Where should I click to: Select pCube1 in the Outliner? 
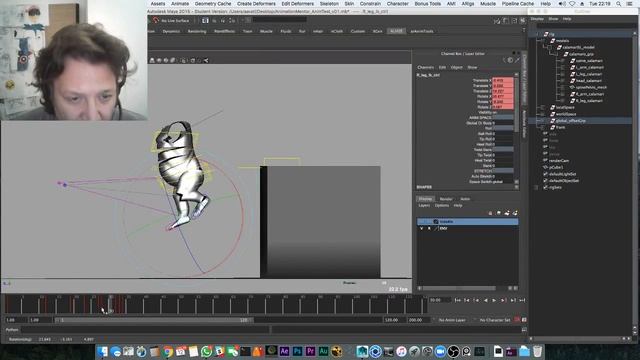point(556,167)
